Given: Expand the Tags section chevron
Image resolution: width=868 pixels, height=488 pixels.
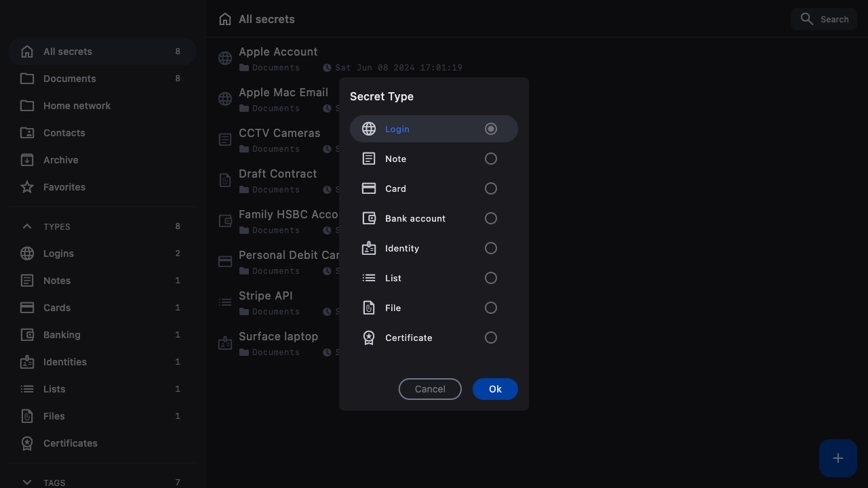Looking at the screenshot, I should click(27, 482).
